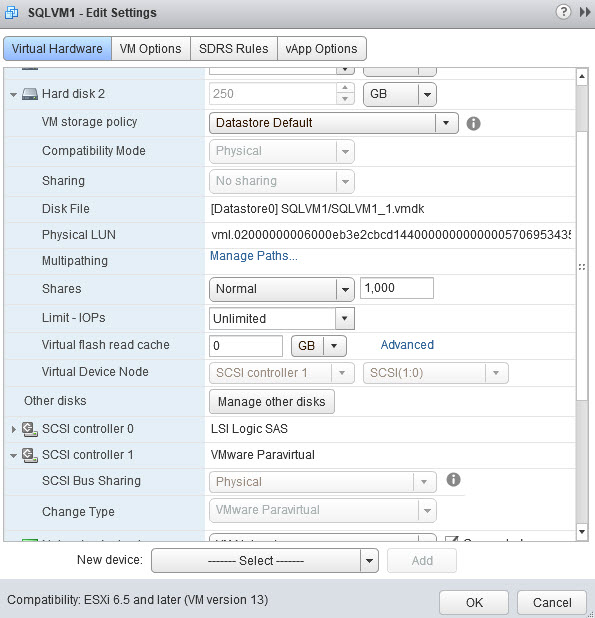Open the SCSI controller 1 device node dropdown

coord(281,373)
